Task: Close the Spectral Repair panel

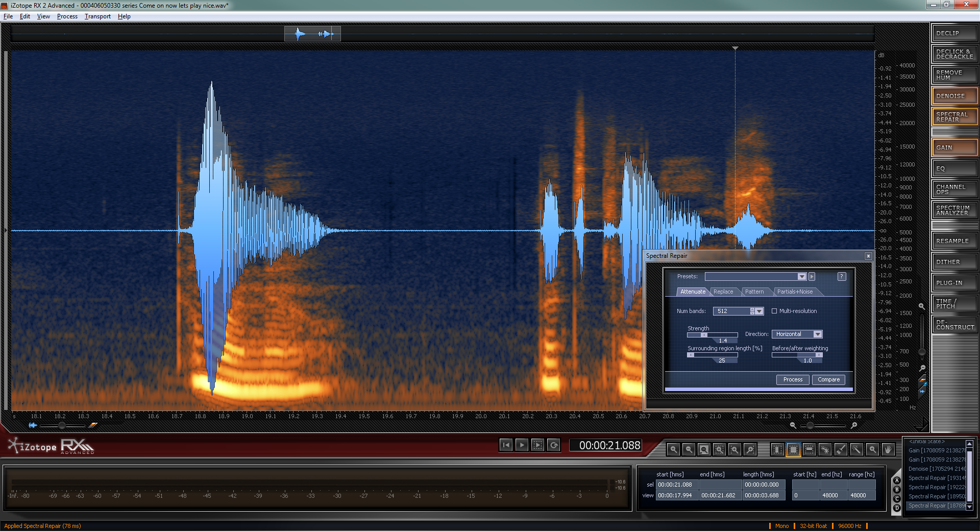Action: coord(868,256)
